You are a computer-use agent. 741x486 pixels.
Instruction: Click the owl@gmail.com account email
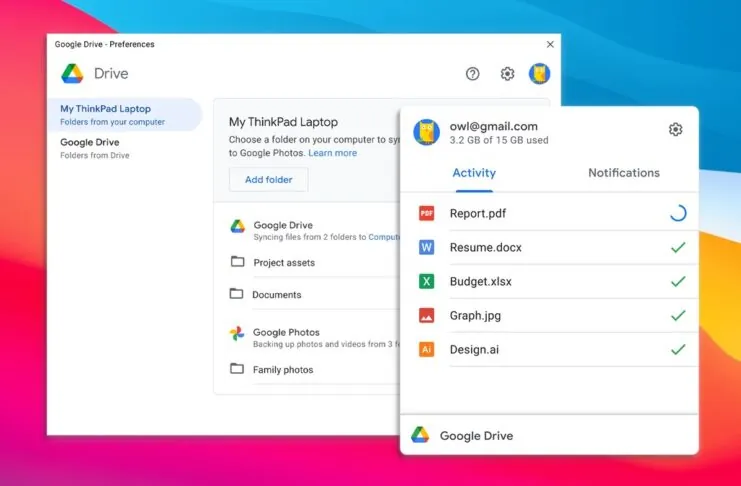(493, 127)
